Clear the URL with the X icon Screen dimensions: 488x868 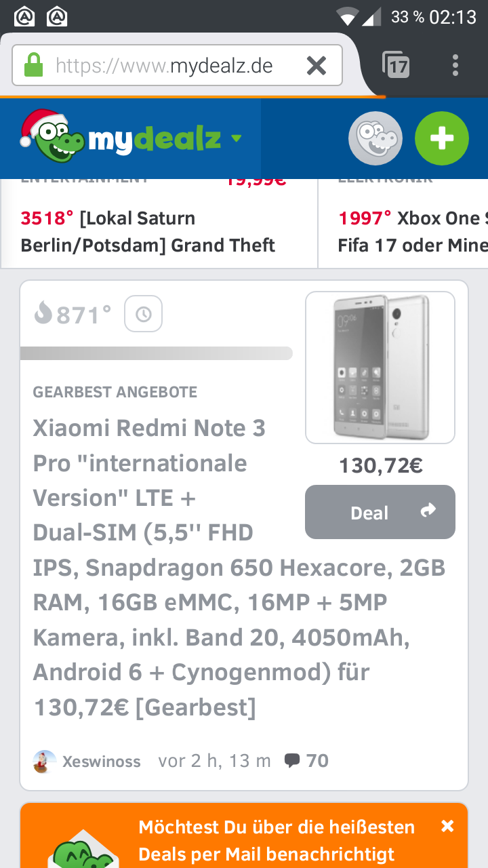coord(316,66)
